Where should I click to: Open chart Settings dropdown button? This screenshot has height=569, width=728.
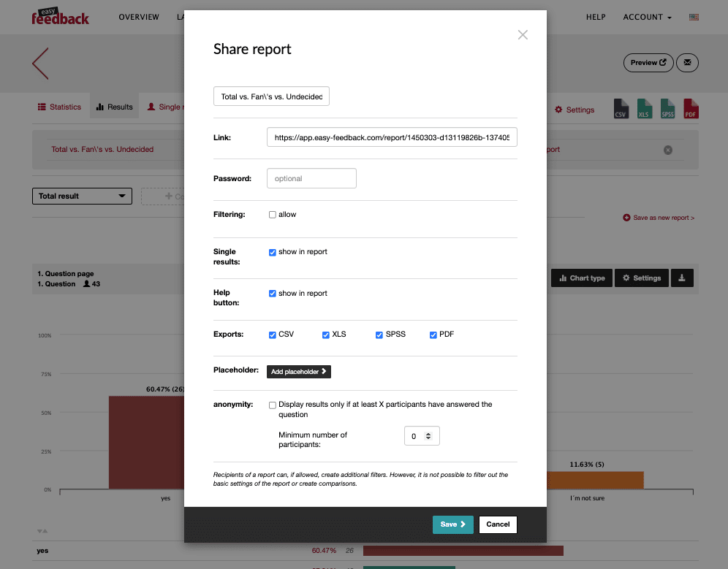[x=641, y=278]
